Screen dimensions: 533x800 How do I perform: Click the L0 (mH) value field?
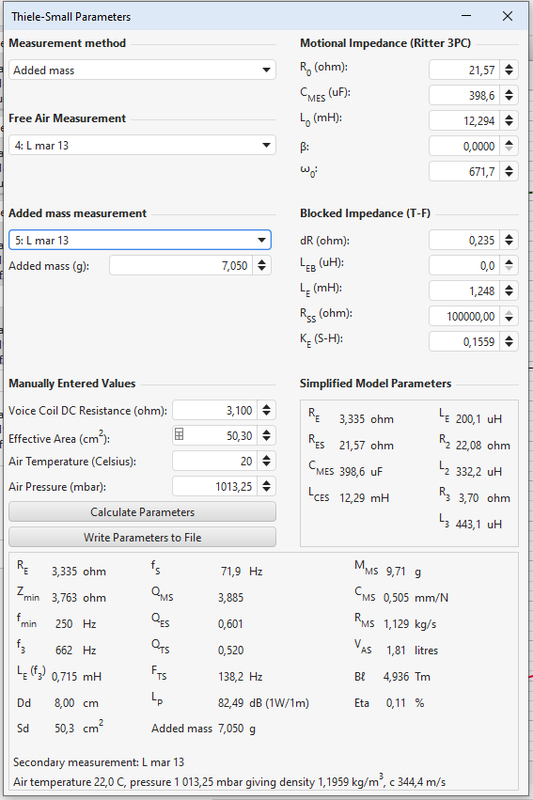[463, 121]
